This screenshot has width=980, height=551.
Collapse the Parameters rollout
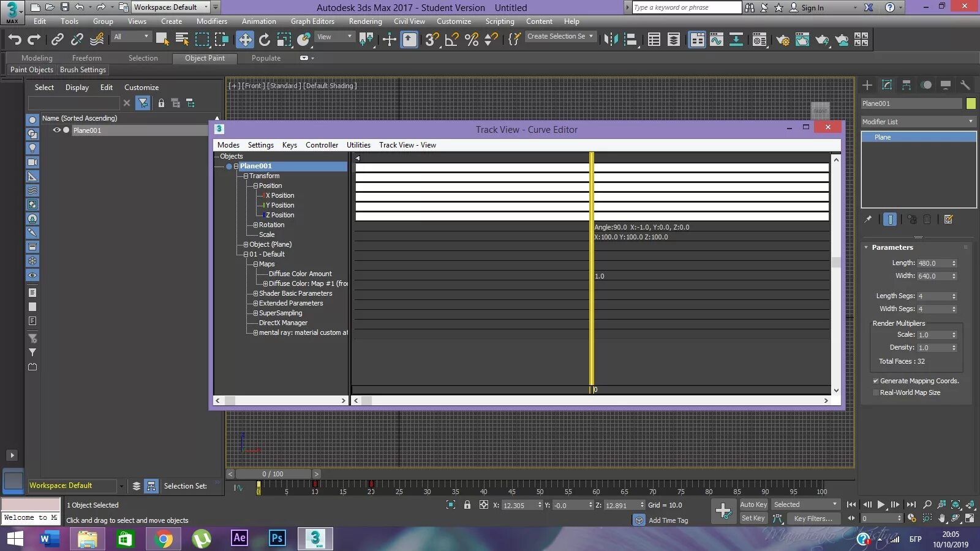coord(892,247)
